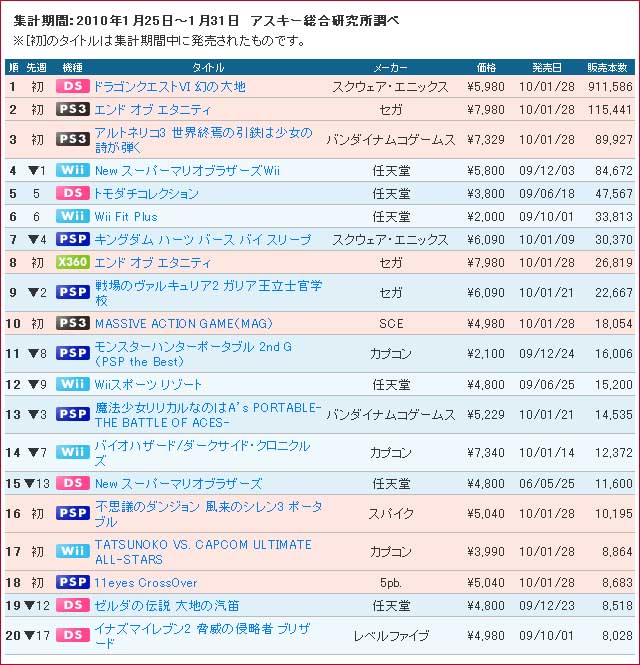This screenshot has width=640, height=665.
Task: Click the Wii badge beside TATSUNOKO VS. CAPCOM
Action: pyautogui.click(x=73, y=551)
